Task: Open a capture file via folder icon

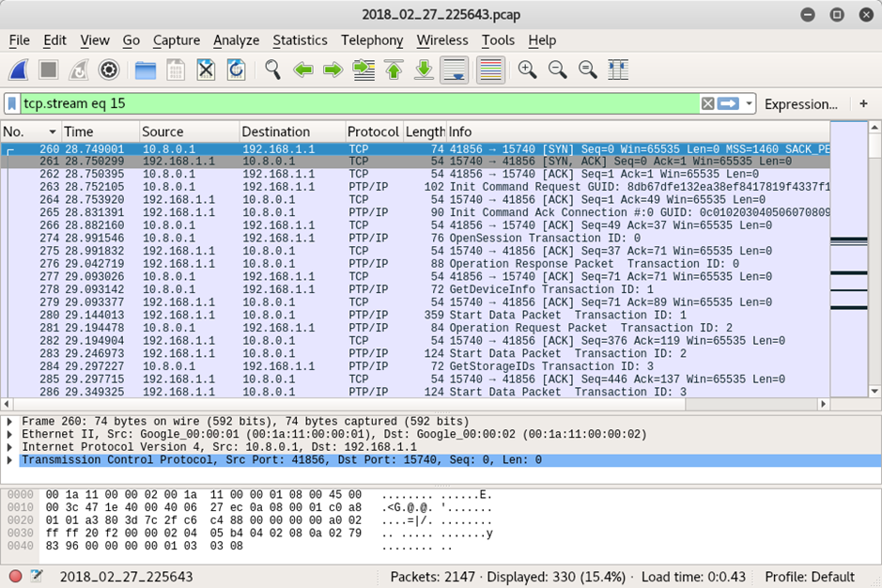Action: pos(146,70)
